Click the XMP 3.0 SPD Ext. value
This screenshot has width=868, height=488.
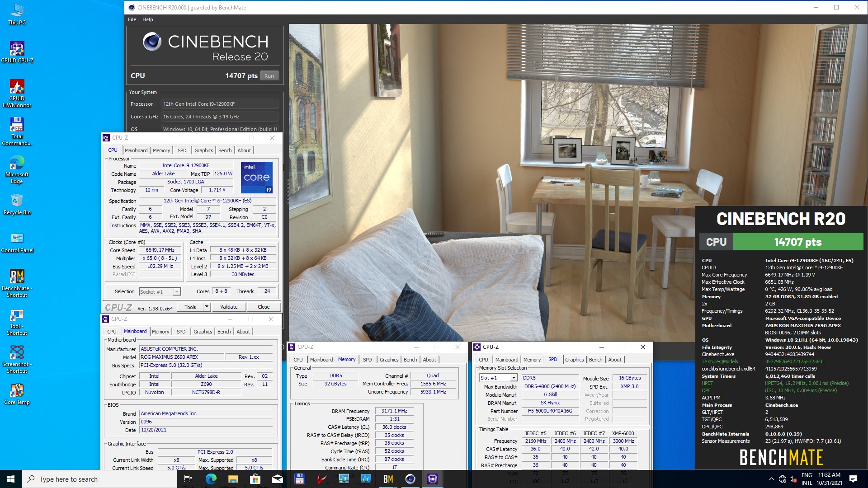pyautogui.click(x=629, y=386)
